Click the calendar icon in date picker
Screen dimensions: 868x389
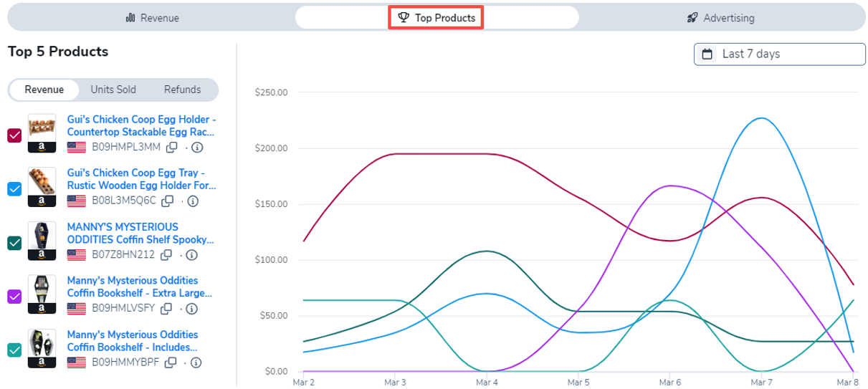coord(707,54)
